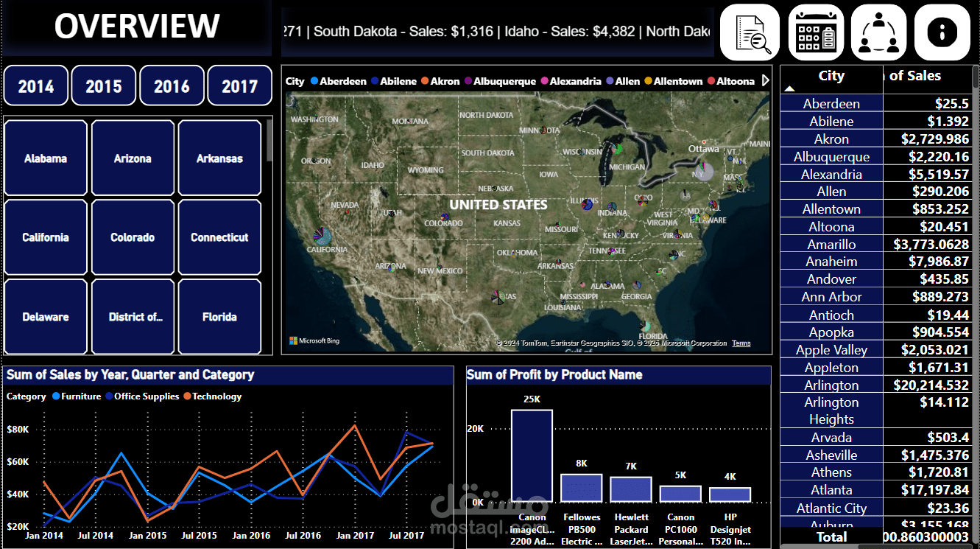Click the Total row in the table

876,537
